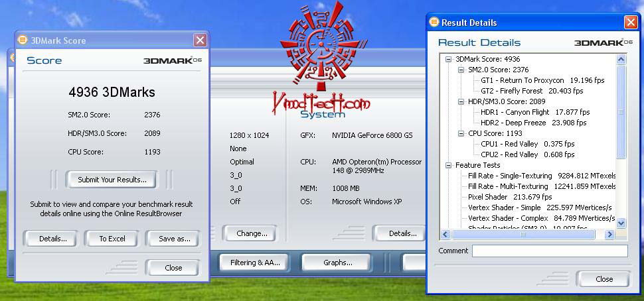The image size is (644, 301).
Task: Select HDR2 - Deep Freeze row
Action: (534, 123)
